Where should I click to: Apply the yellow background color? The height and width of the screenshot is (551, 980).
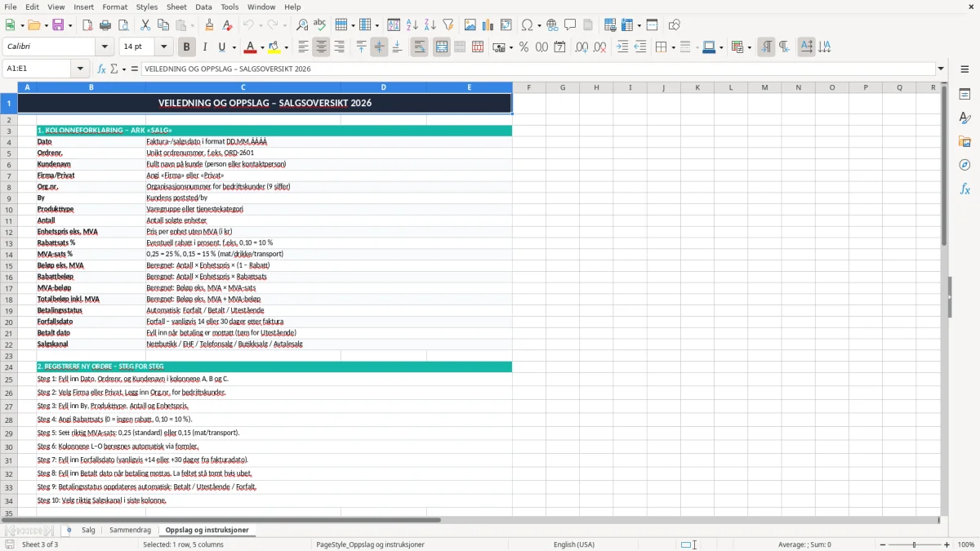tap(274, 47)
